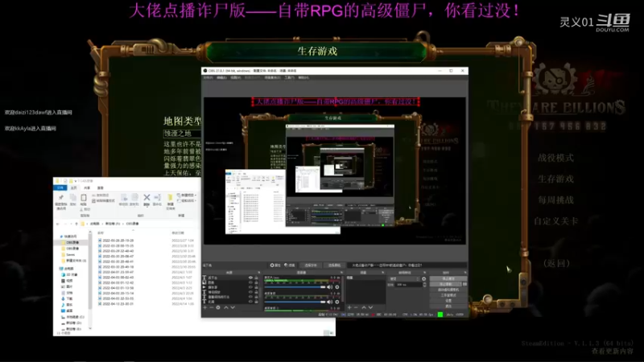Toggle lock on image source row

tap(256, 282)
